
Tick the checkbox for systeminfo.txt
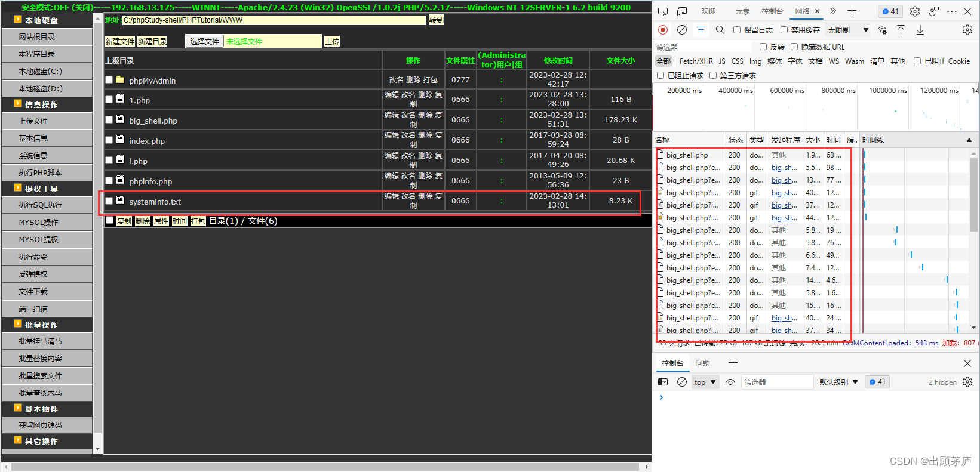pyautogui.click(x=109, y=200)
